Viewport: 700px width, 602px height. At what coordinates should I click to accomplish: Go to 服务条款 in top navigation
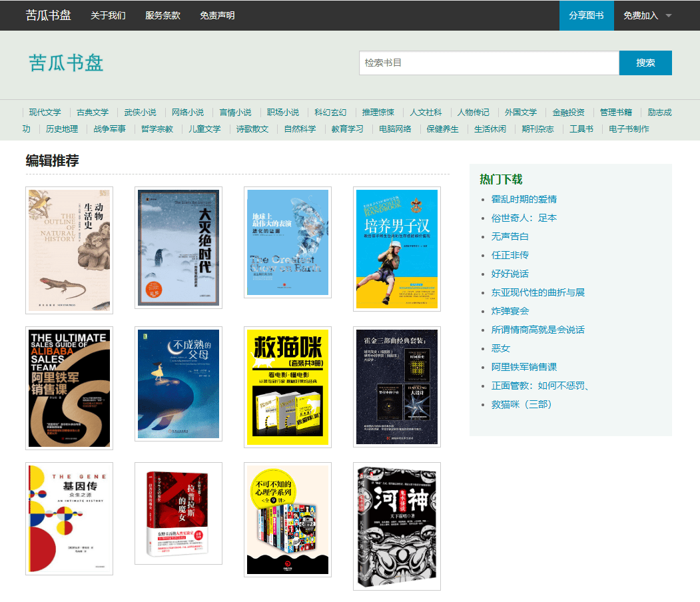163,16
